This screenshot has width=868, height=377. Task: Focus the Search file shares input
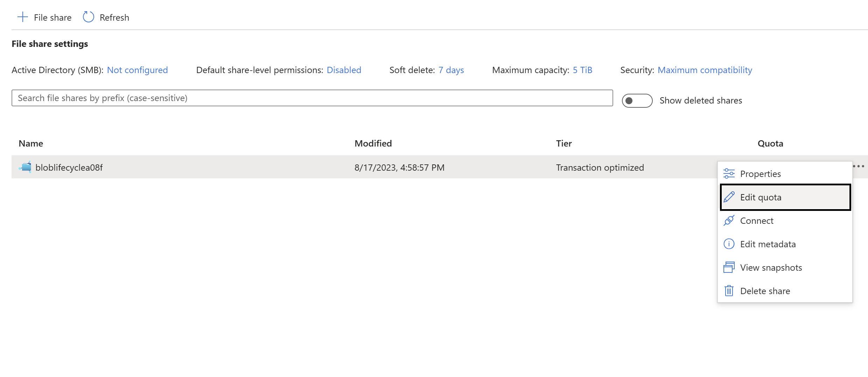tap(312, 98)
